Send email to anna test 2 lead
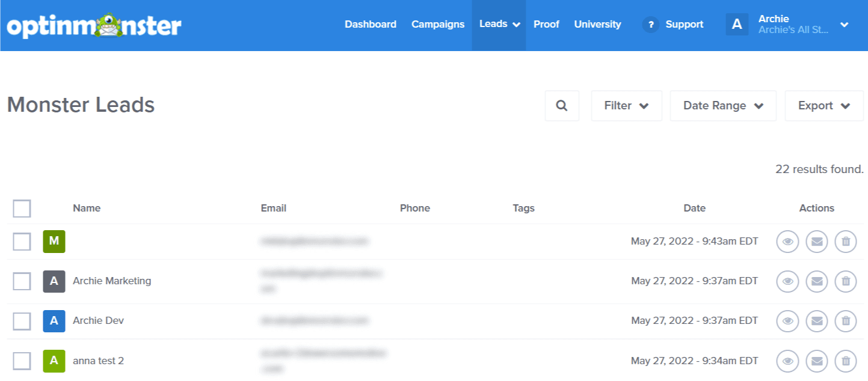This screenshot has width=868, height=381. click(816, 361)
